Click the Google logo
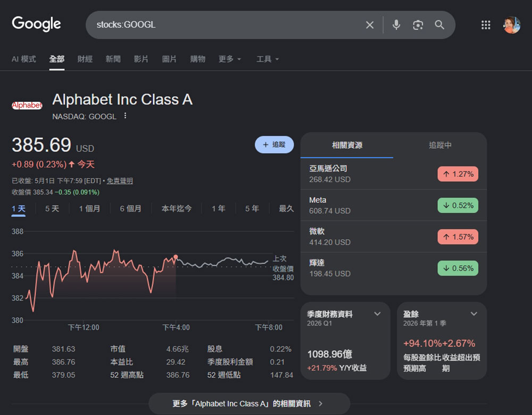Viewport: 532px width, 415px height. coord(36,24)
